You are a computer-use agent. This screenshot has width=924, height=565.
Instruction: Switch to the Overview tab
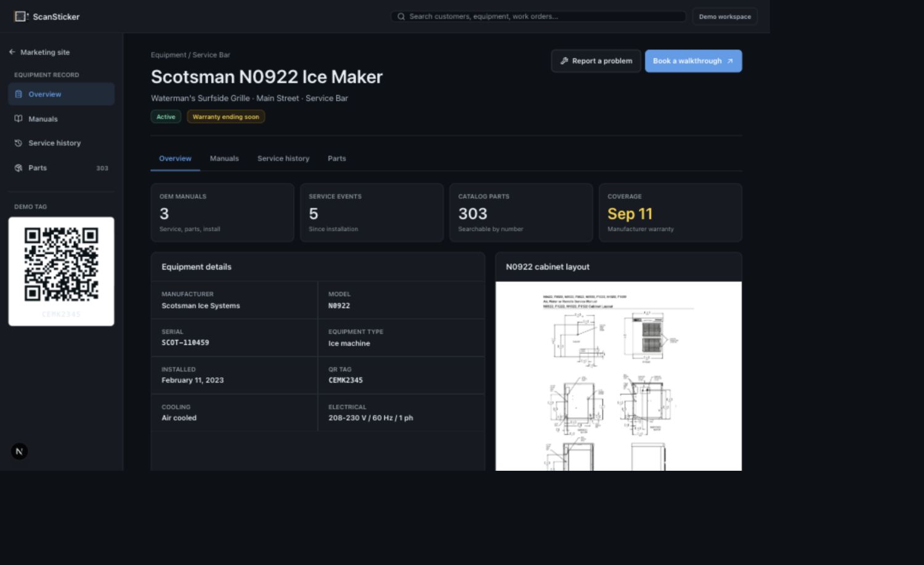pos(175,158)
